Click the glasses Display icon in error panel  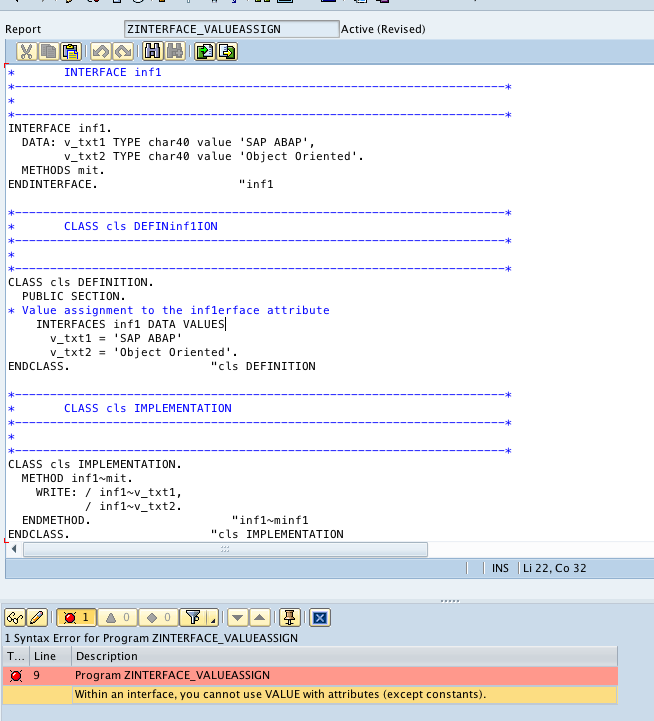(x=16, y=618)
